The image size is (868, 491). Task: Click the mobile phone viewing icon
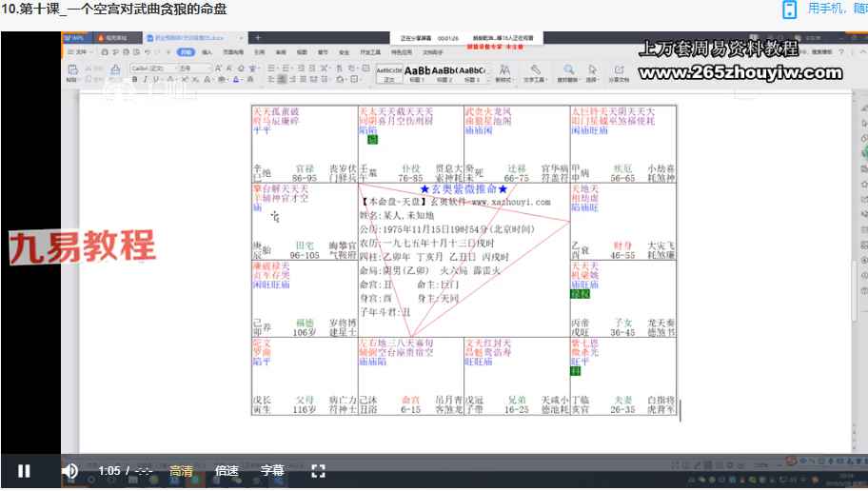point(789,10)
